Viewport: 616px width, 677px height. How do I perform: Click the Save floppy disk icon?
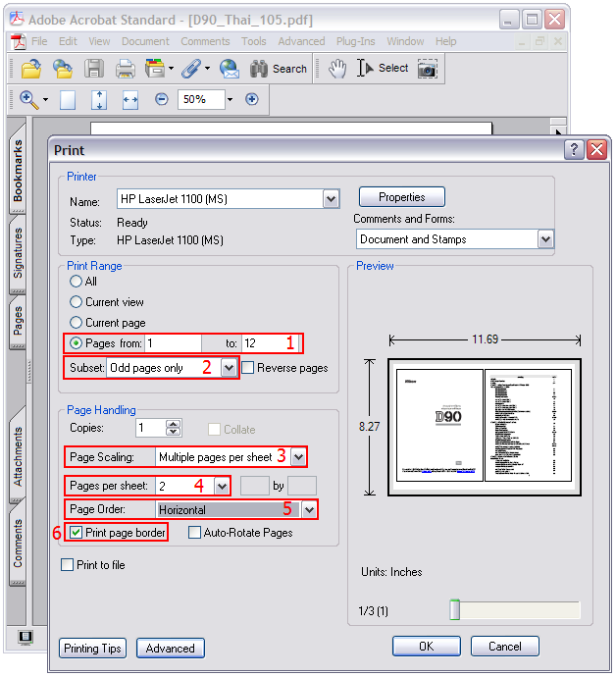coord(94,69)
